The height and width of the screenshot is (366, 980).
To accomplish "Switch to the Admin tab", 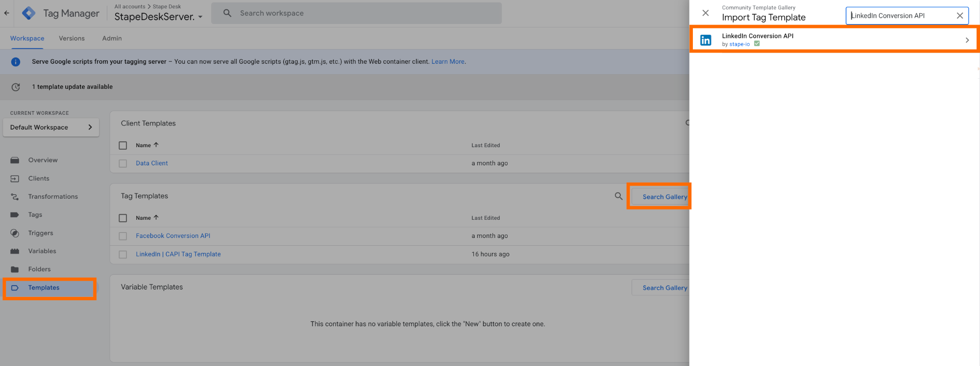I will (112, 38).
